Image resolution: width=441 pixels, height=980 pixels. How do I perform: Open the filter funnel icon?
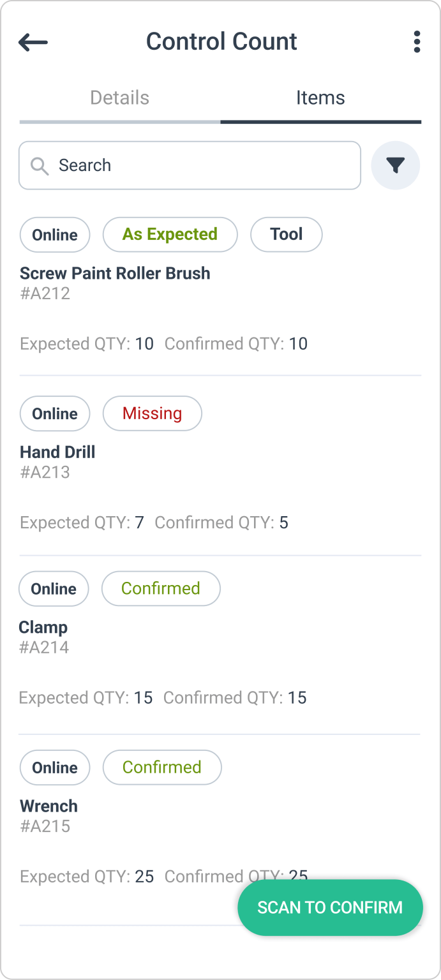coord(396,166)
